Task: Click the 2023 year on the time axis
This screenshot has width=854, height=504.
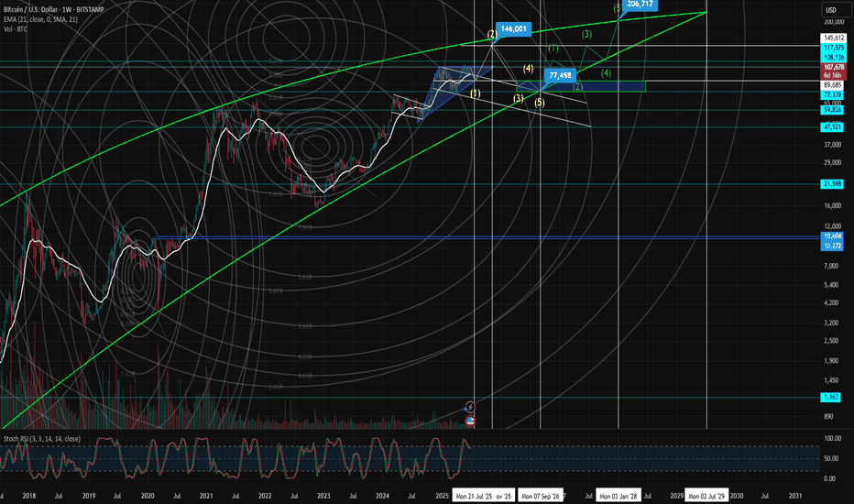Action: tap(323, 497)
